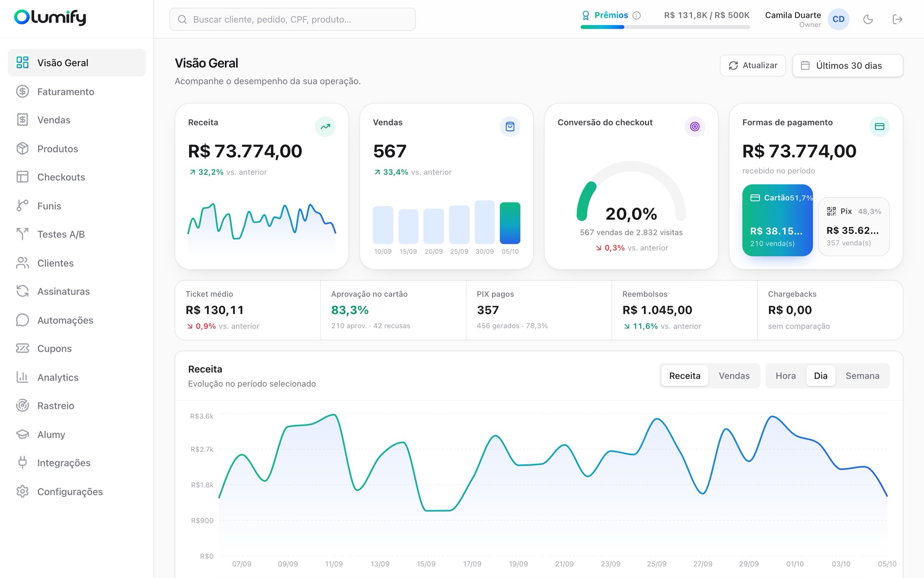Click the logout icon in header

point(897,19)
